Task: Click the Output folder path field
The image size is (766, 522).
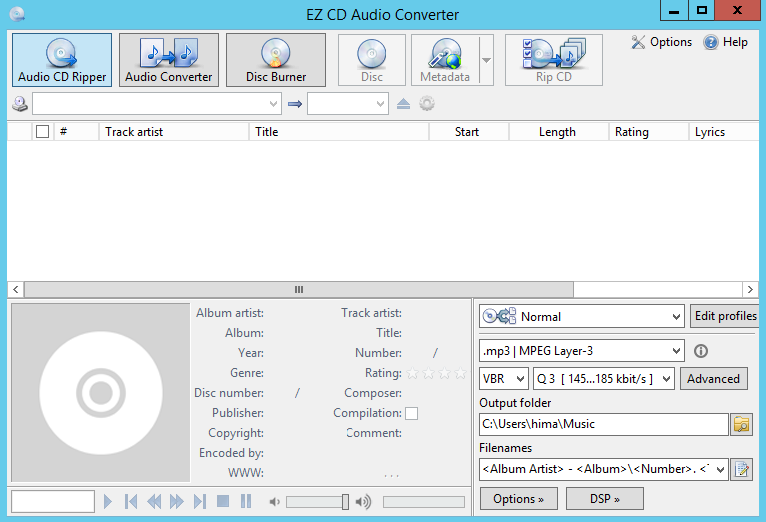Action: coord(604,424)
